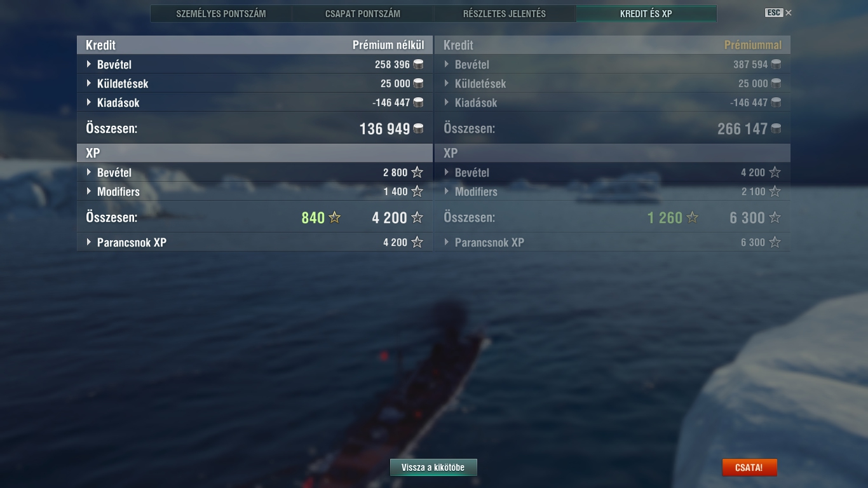Click credit coin icon beside 136 949 total
The image size is (868, 488).
pyautogui.click(x=418, y=129)
